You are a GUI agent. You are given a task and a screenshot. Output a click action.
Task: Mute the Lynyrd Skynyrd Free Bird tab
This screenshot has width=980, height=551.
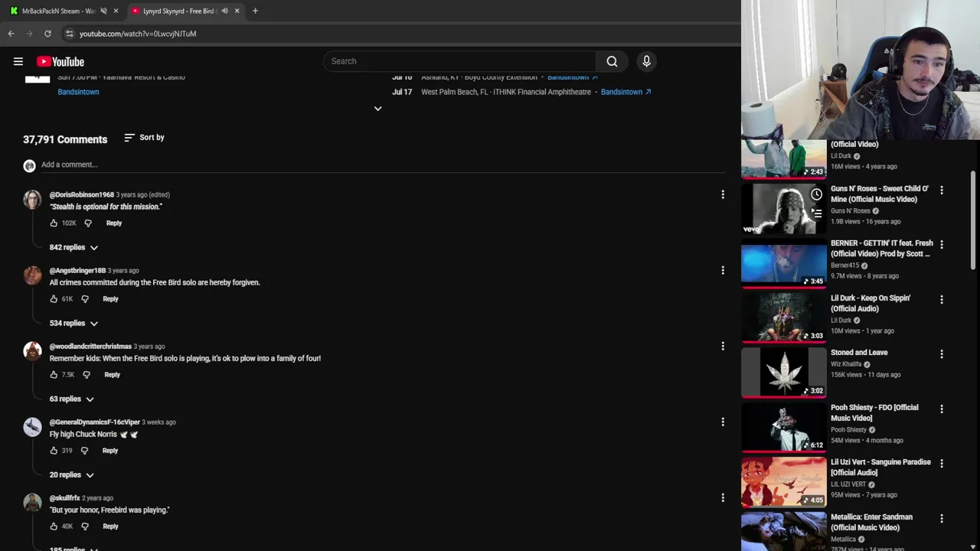click(224, 11)
